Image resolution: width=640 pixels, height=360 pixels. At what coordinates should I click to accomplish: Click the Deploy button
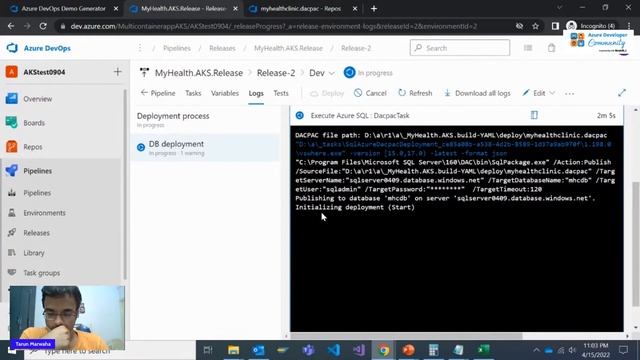point(327,93)
